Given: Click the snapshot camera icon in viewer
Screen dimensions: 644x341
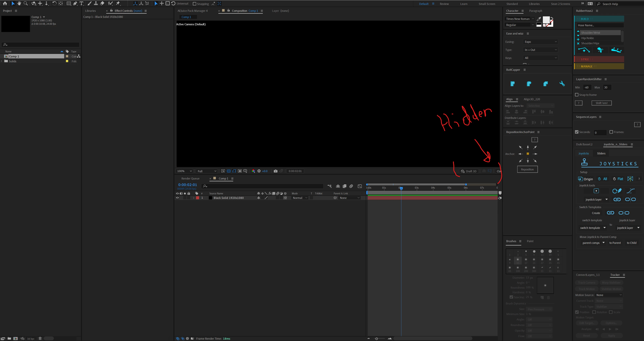Looking at the screenshot, I should coord(275,171).
